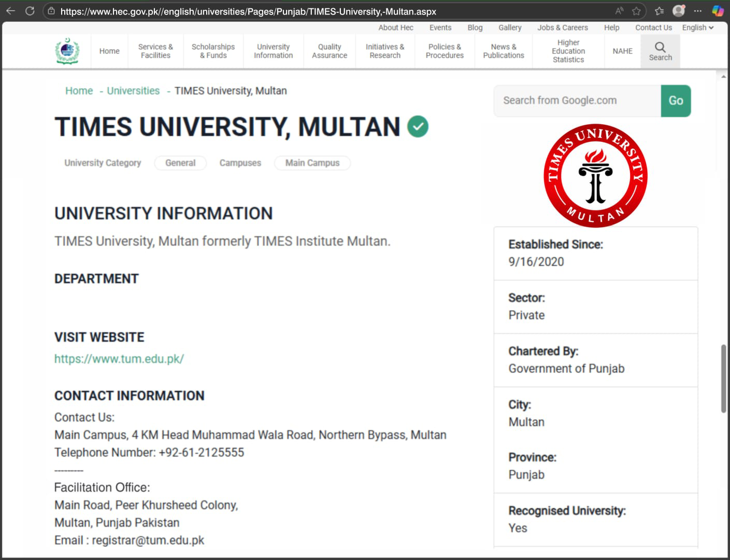
Task: Open the Quality Assurance menu
Action: coord(330,51)
